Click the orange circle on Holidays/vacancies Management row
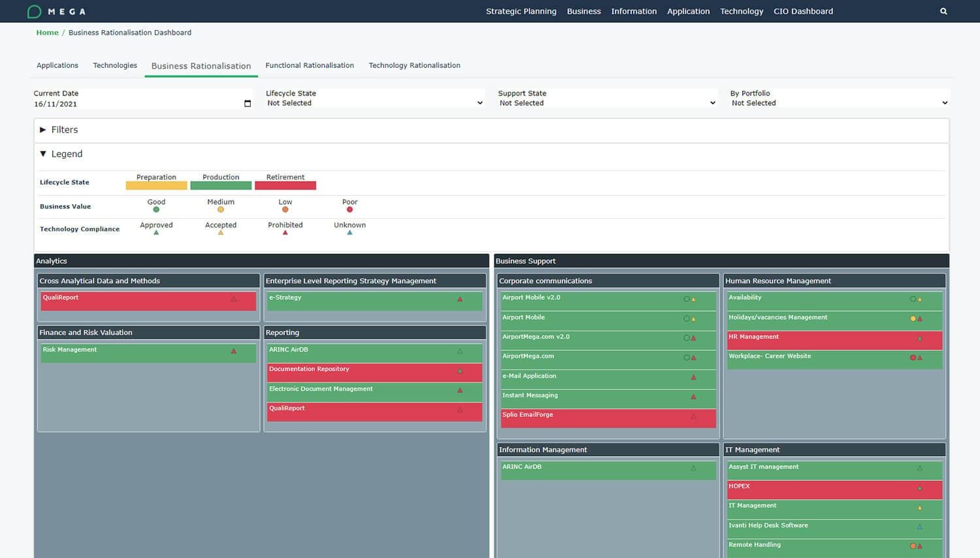 (x=913, y=319)
